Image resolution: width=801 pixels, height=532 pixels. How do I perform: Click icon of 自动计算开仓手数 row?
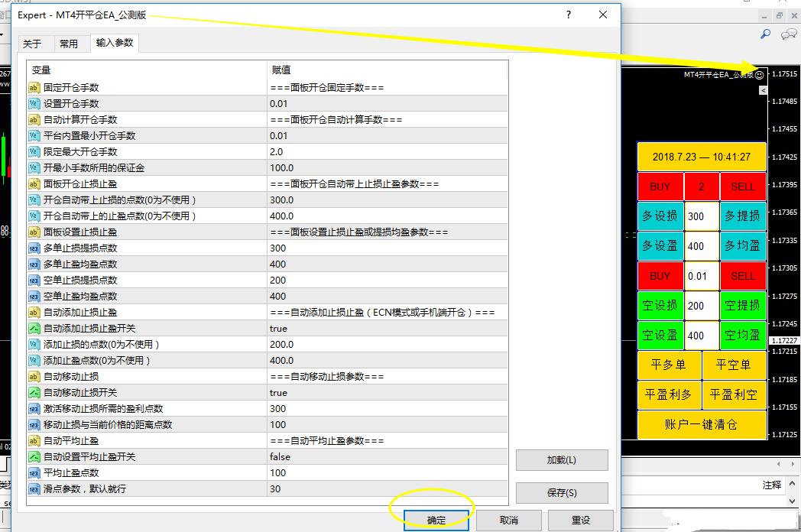pos(34,120)
